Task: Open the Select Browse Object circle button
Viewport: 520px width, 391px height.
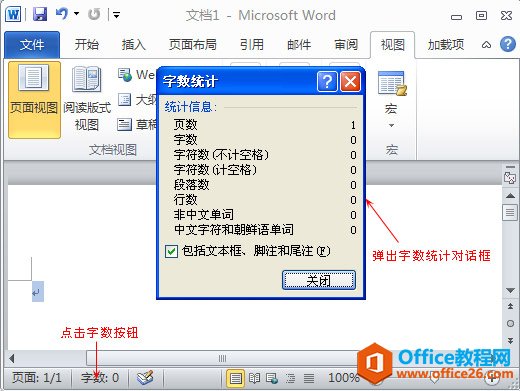Action: pyautogui.click(x=510, y=323)
